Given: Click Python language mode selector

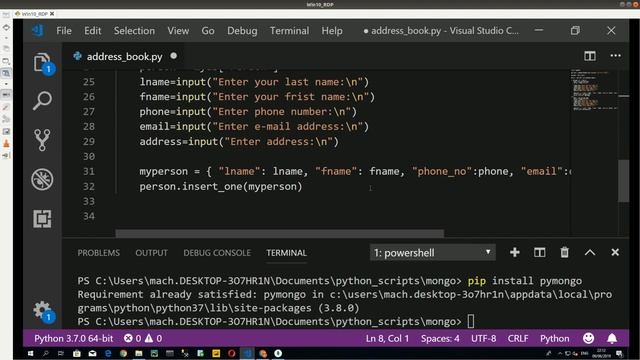Looking at the screenshot, I should (x=555, y=338).
